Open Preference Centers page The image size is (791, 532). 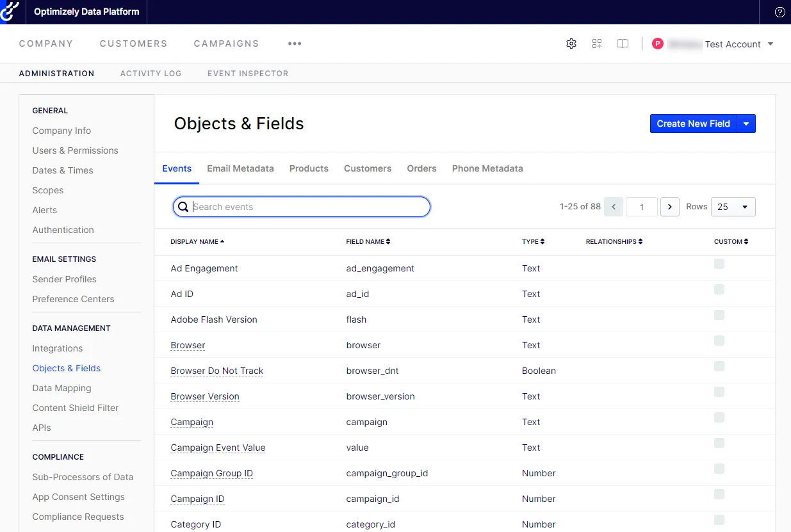(73, 299)
